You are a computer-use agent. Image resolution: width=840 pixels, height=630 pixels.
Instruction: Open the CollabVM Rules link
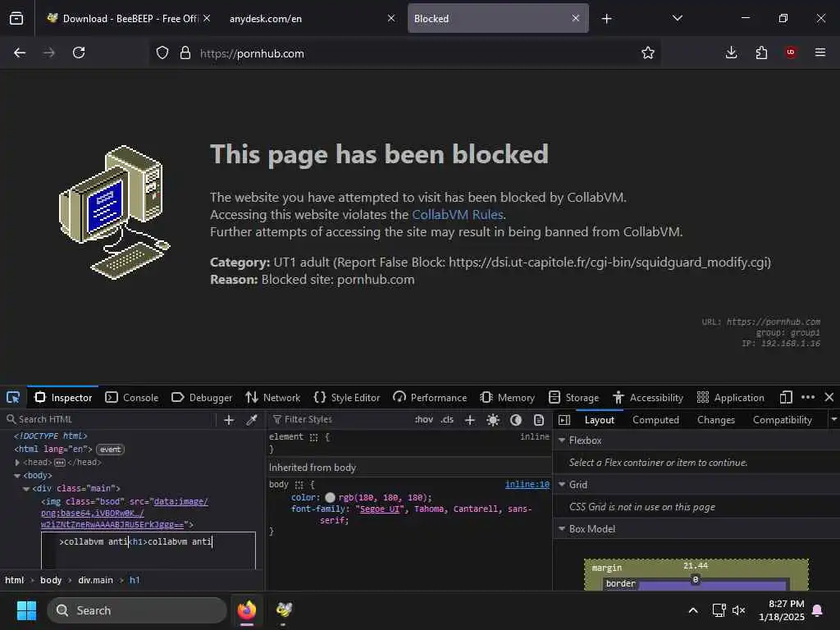(x=458, y=215)
